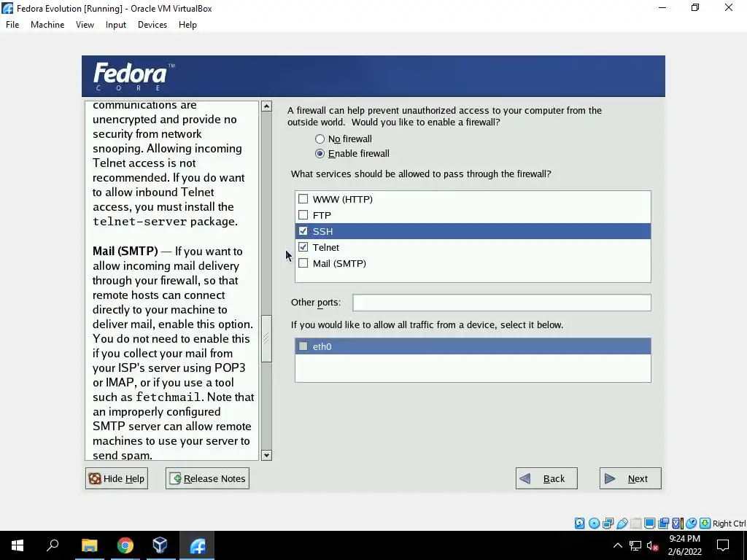Check the Mail (SMTP) checkbox
This screenshot has width=747, height=560.
[x=303, y=262]
